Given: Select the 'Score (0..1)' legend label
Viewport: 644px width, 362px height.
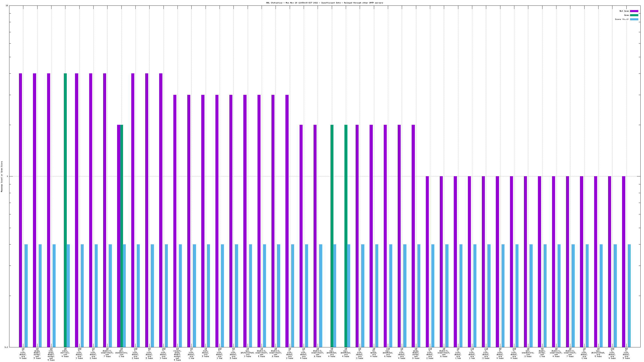Looking at the screenshot, I should (622, 19).
